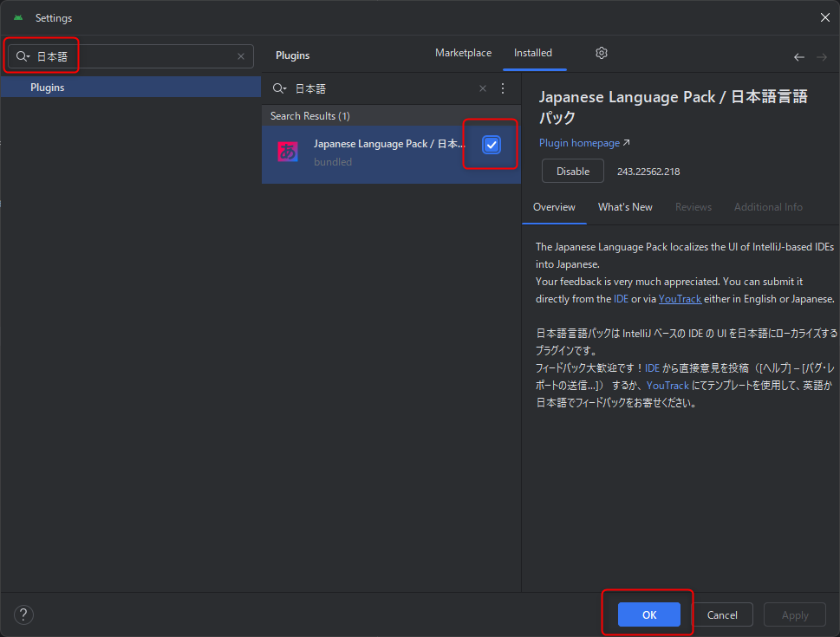Follow the IDE link in English description

[x=621, y=299]
